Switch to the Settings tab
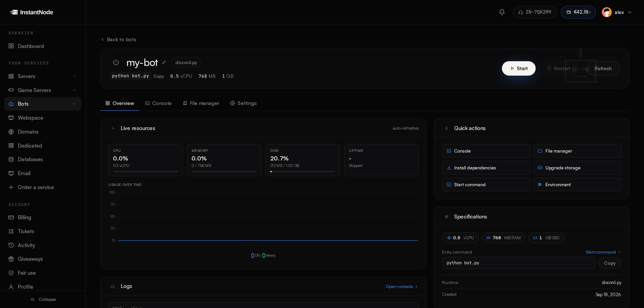Image resolution: width=644 pixels, height=308 pixels. click(243, 103)
